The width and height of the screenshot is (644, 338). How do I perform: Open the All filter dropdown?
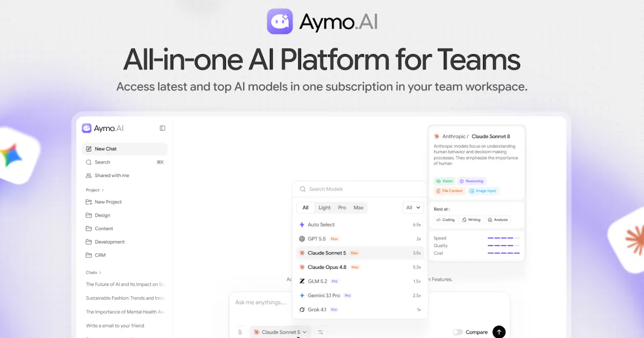pos(413,208)
